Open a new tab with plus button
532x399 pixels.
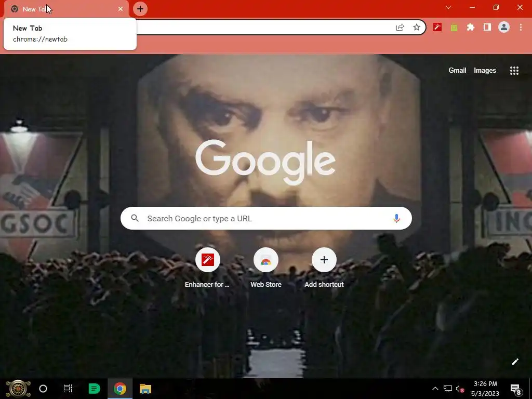point(140,9)
